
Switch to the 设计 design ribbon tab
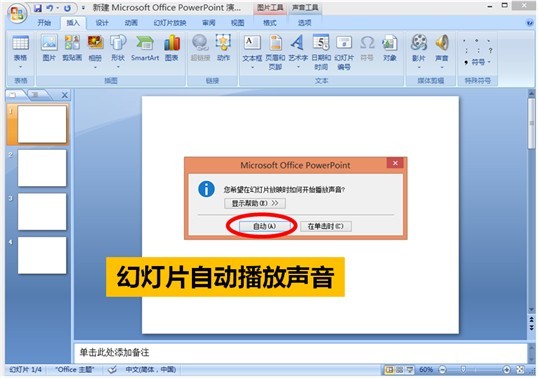pos(102,23)
